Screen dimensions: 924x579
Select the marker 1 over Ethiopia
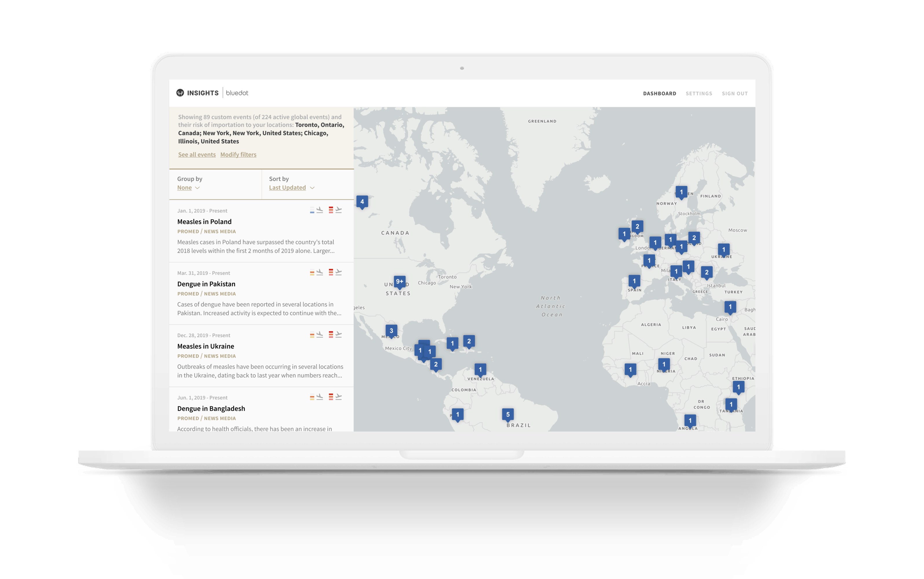739,388
